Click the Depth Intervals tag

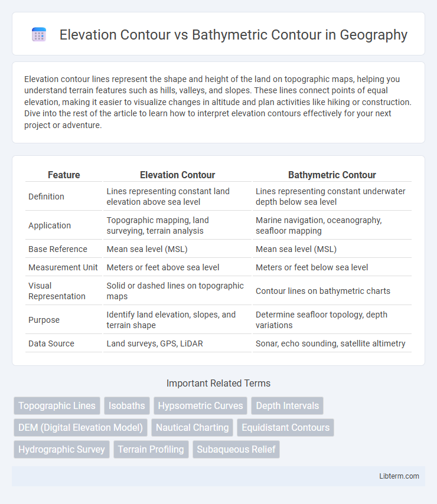click(287, 405)
